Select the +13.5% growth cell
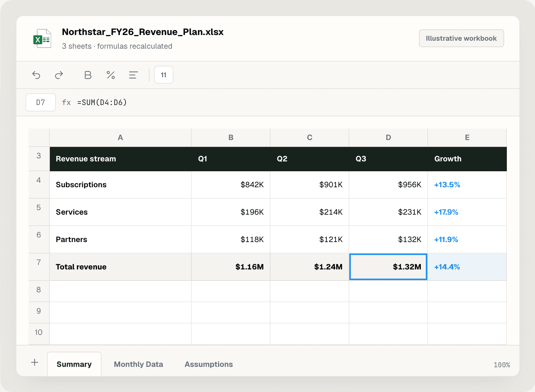This screenshot has height=392, width=535. tap(467, 185)
